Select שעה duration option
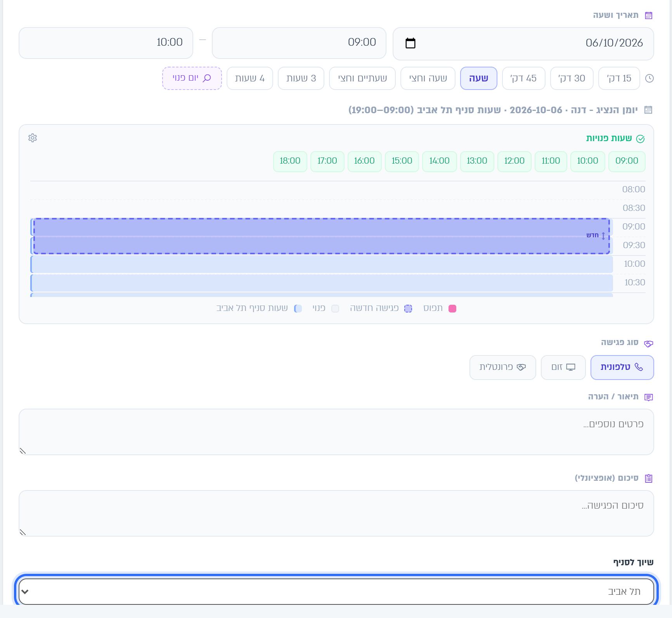This screenshot has height=618, width=672. [479, 78]
